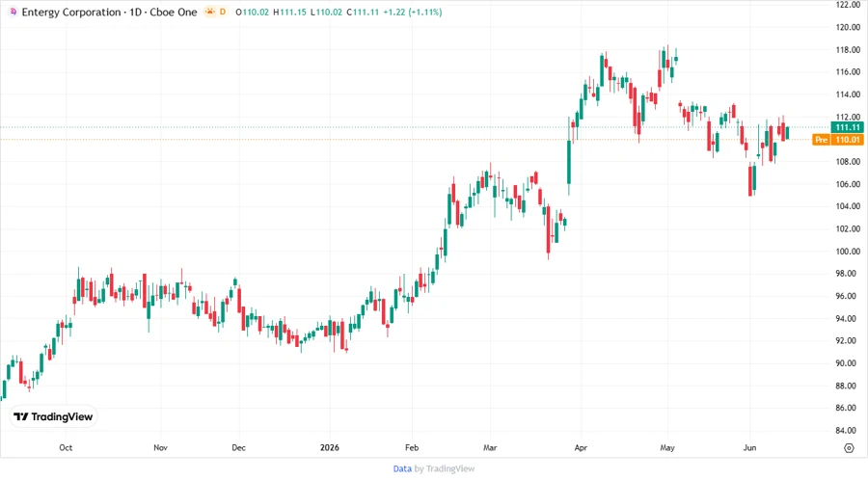Click the 96.00 price axis label
868x480 pixels.
(x=848, y=297)
